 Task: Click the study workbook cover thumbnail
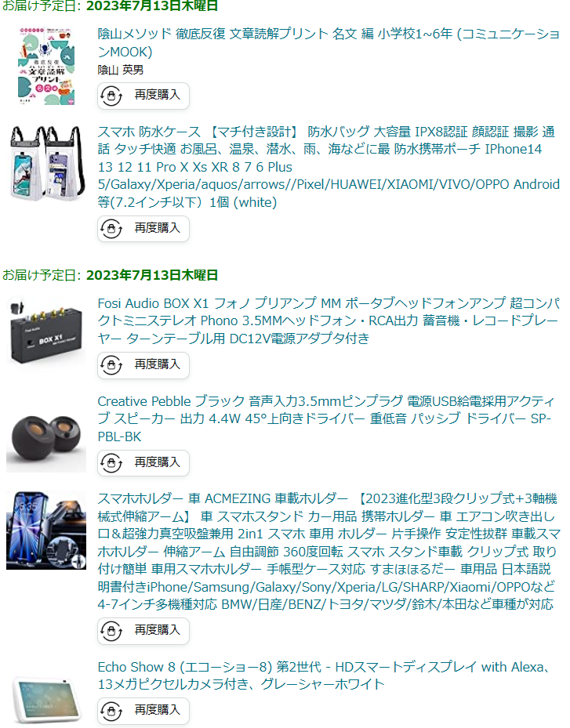click(46, 67)
